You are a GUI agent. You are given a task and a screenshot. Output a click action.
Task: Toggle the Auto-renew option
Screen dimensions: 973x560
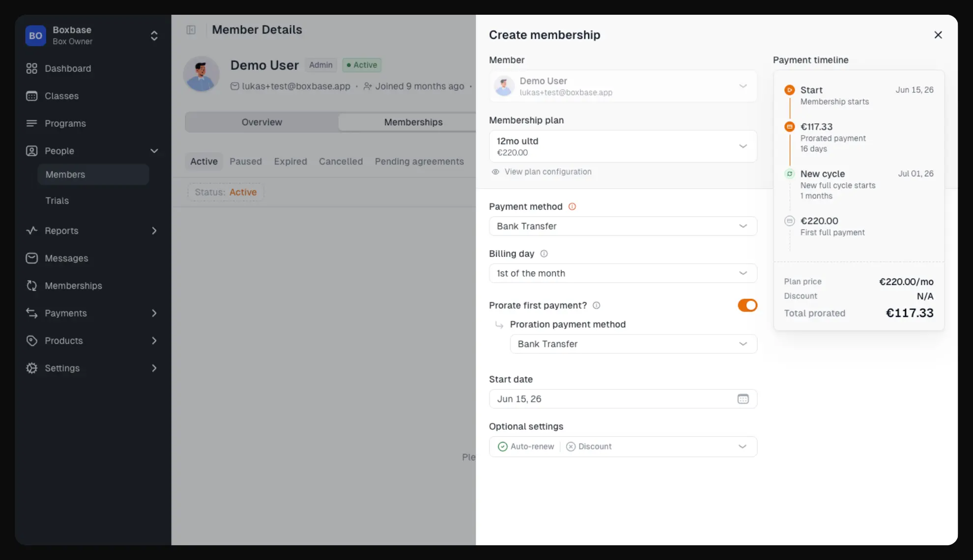pos(526,447)
